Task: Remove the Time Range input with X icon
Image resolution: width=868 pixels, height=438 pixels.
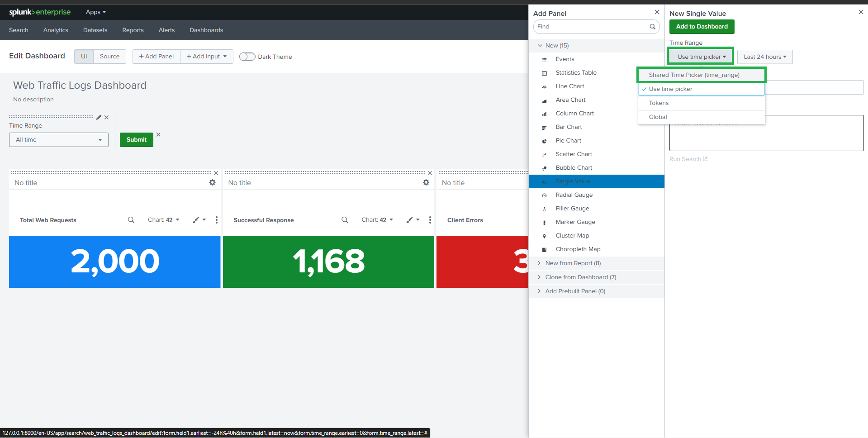Action: (106, 117)
